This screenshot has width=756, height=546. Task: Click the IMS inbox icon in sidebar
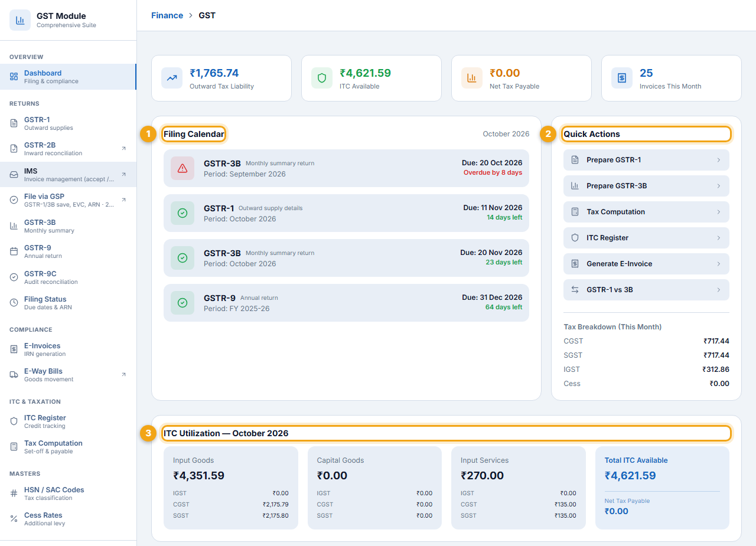point(14,175)
